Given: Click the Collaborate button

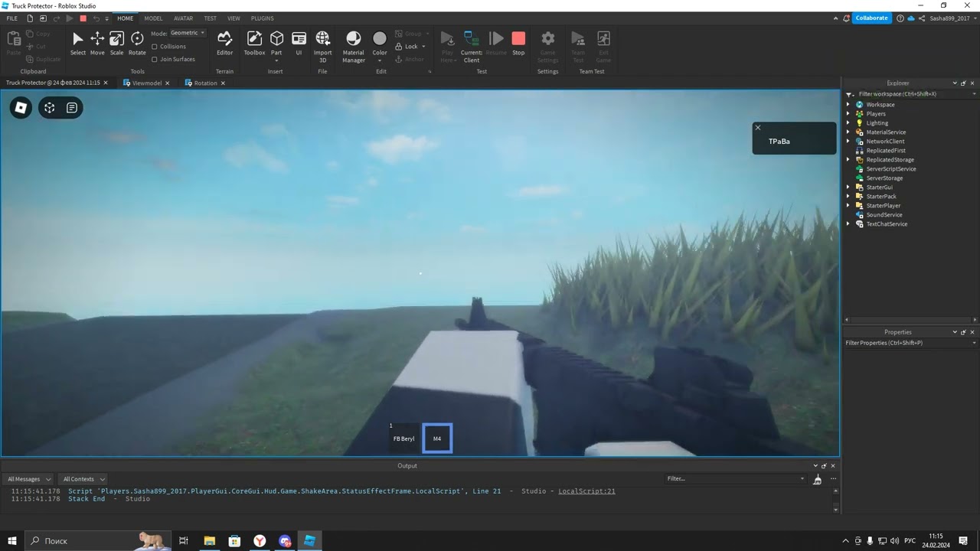Looking at the screenshot, I should coord(872,18).
